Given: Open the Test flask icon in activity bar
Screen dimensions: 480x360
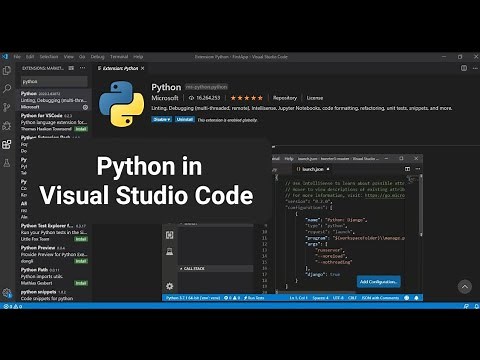Looking at the screenshot, I should point(7,163).
